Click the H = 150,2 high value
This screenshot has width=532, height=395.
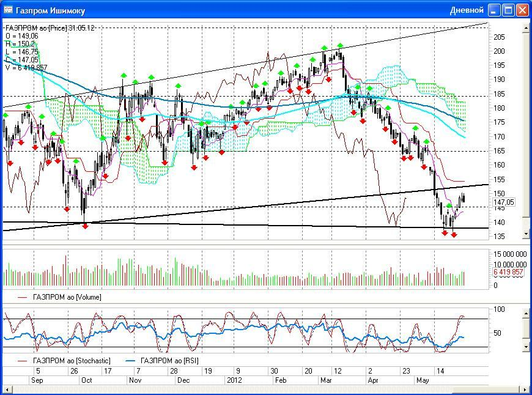pos(20,44)
